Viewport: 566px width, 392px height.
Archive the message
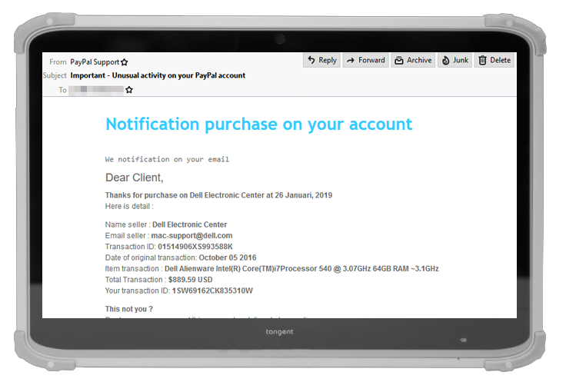(413, 60)
